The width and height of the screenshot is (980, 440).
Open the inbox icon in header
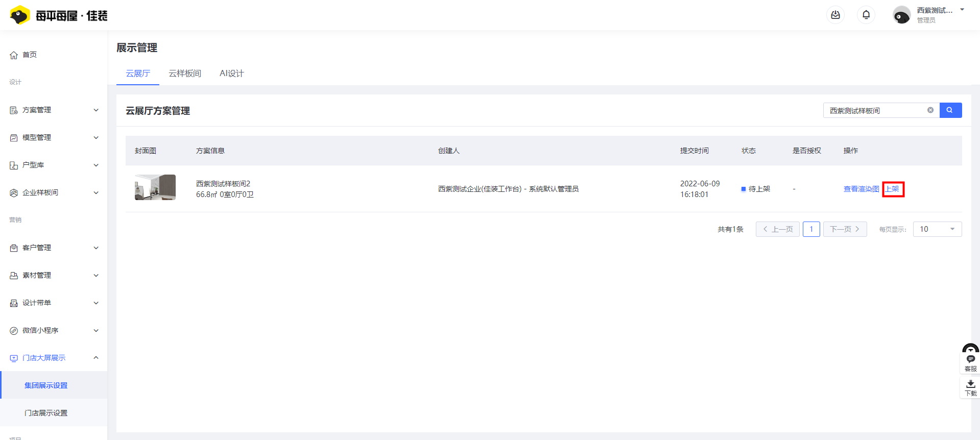[835, 15]
